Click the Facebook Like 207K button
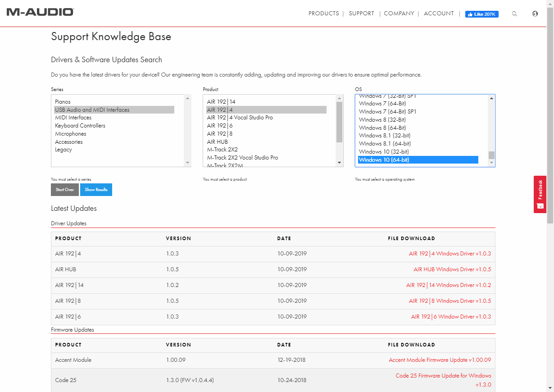Screen dimensions: 554x392 [481, 14]
